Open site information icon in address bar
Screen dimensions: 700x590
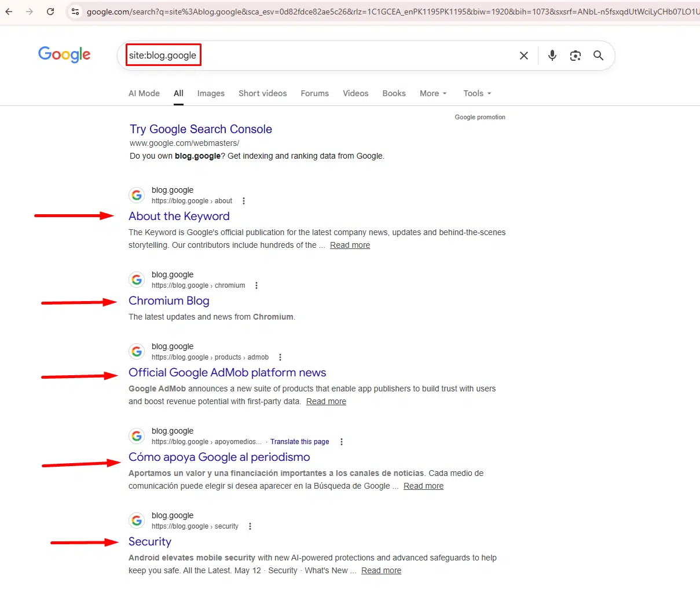tap(75, 12)
